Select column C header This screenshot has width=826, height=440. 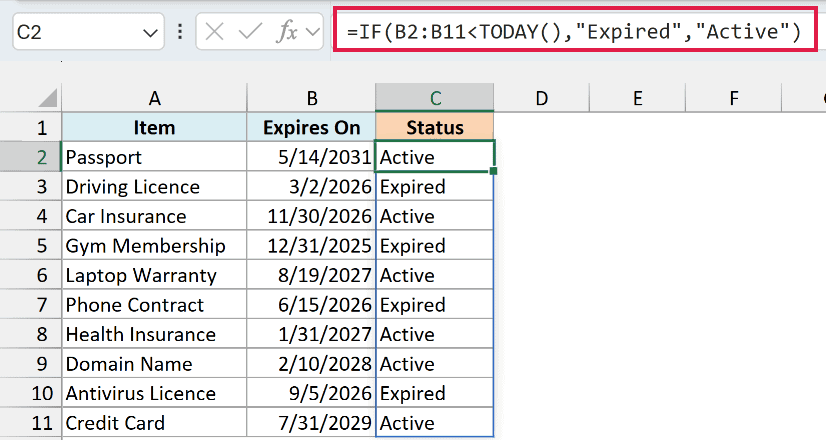point(435,98)
